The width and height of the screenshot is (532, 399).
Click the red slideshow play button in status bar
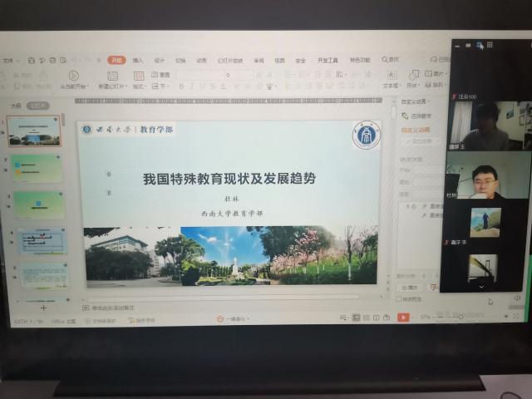(403, 318)
